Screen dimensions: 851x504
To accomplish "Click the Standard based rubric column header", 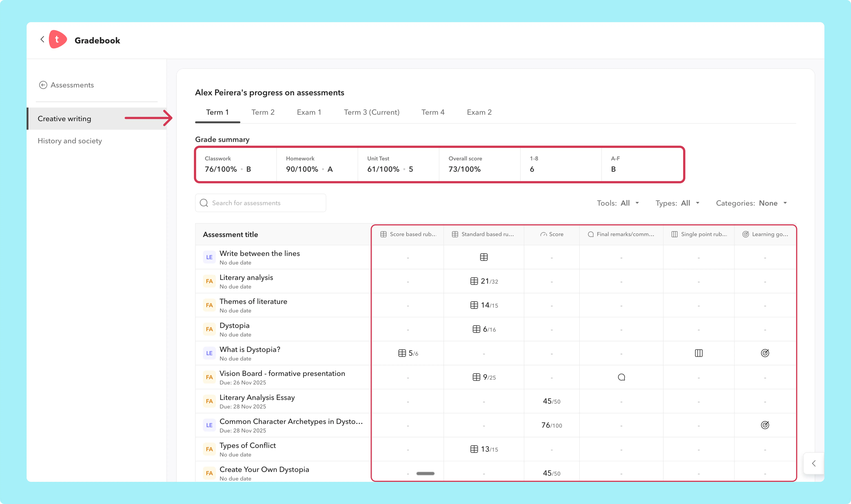I will (484, 234).
